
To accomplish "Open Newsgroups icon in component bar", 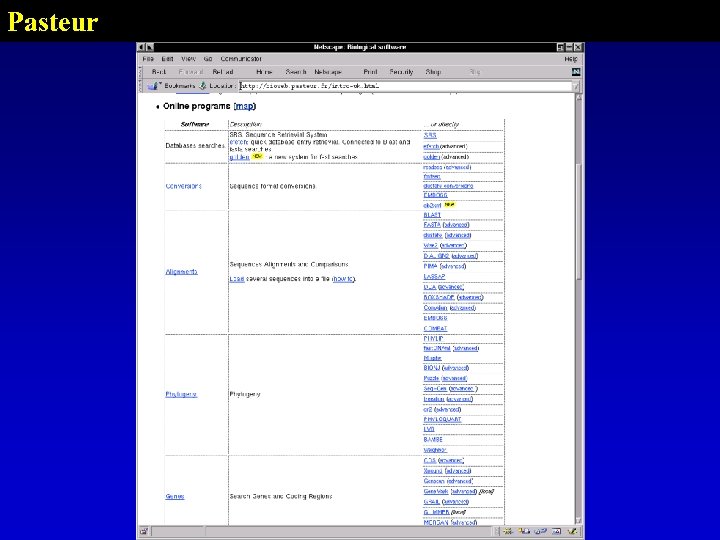I will tap(540, 531).
